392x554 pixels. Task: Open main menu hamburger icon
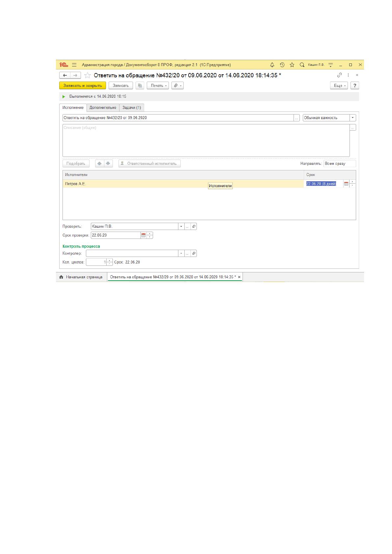pos(74,65)
